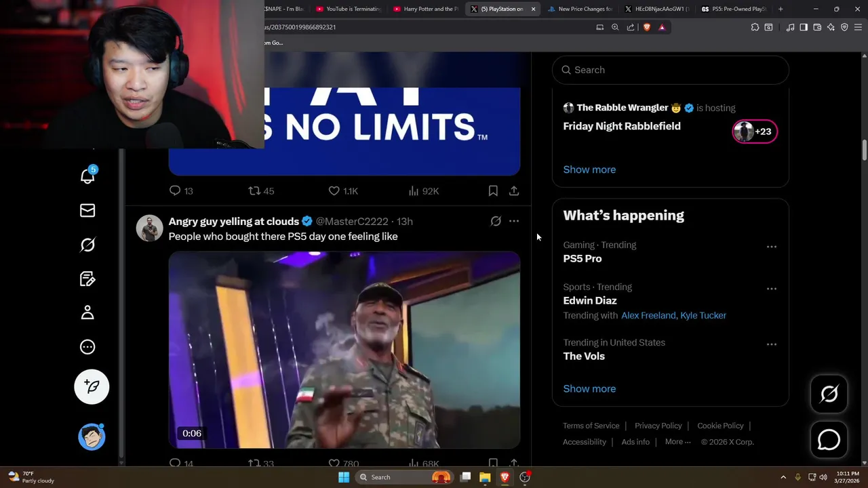Open a new browser tab
Screen dimensions: 868x488
[781, 9]
